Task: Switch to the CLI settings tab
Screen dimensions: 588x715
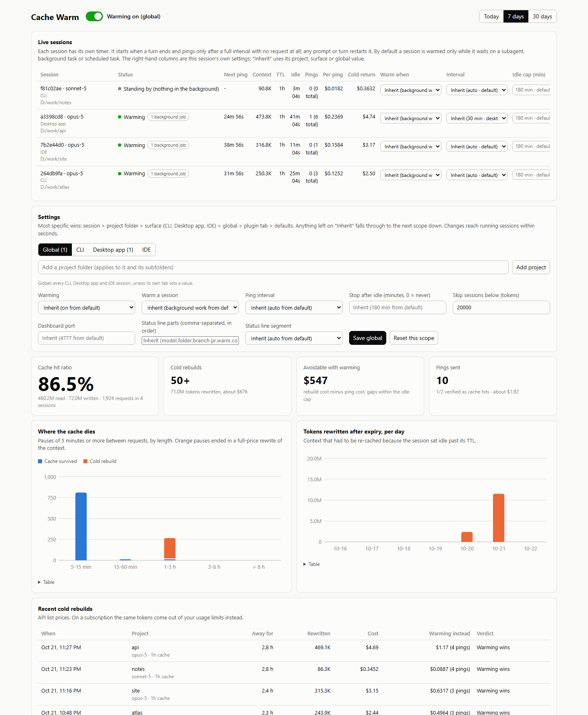Action: click(x=80, y=250)
